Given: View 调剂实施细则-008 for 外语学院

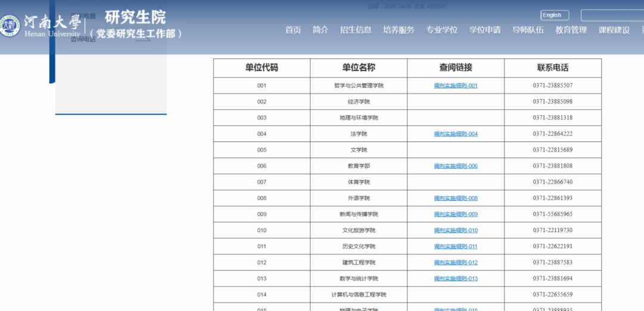Looking at the screenshot, I should 456,198.
